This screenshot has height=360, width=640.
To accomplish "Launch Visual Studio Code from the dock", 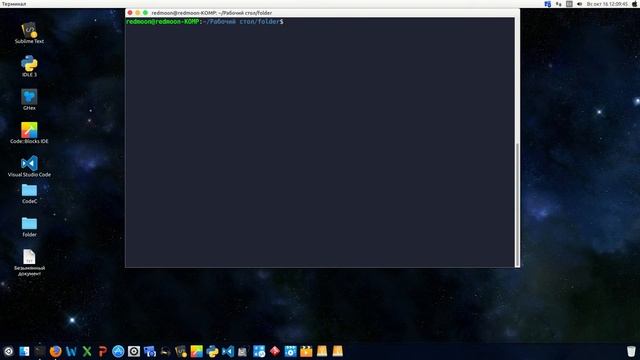I will pyautogui.click(x=228, y=351).
